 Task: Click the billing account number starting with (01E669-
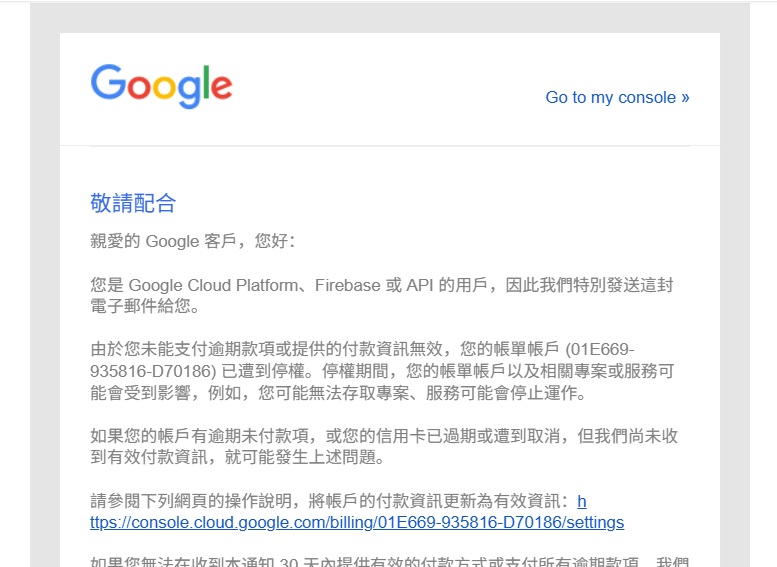click(600, 350)
